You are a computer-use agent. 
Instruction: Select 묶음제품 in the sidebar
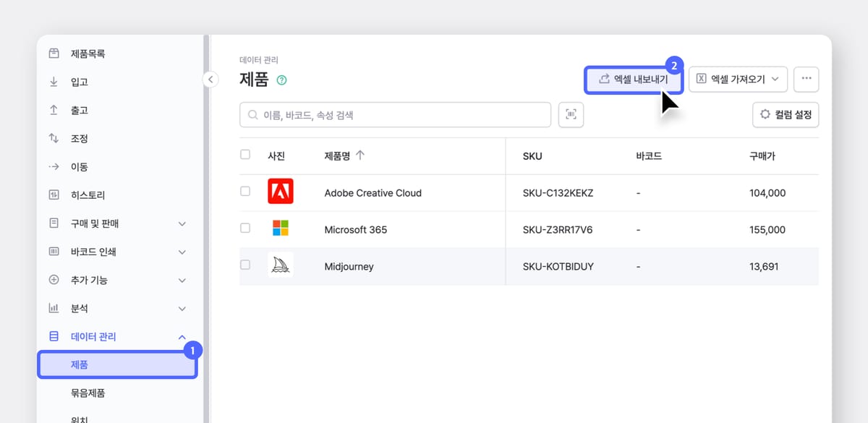coord(88,393)
